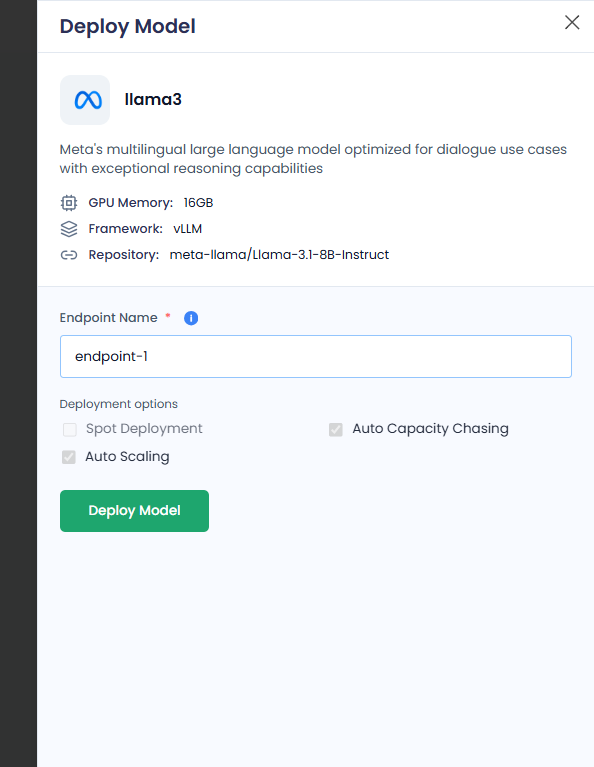Toggle the Auto Capacity Chasing checkbox
Viewport: 594px width, 767px height.
(x=336, y=429)
